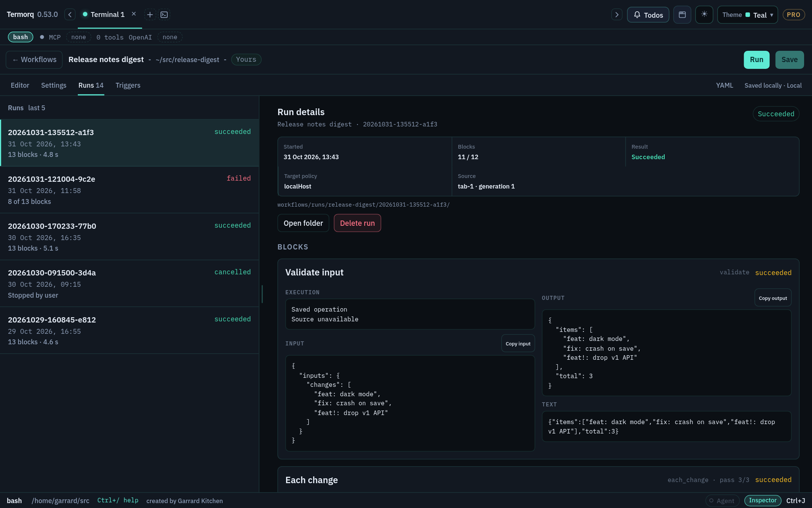Click the OpenAI none status pill
Viewport: 812px width, 508px height.
pos(170,37)
